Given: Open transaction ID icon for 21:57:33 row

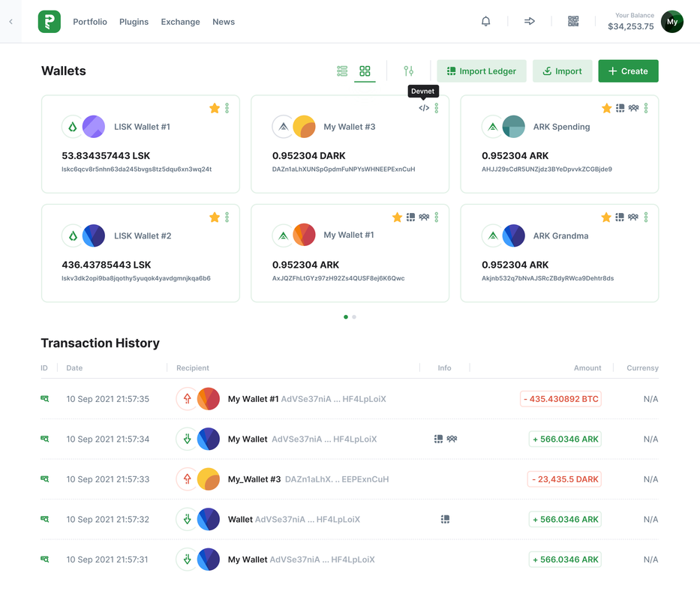Looking at the screenshot, I should pos(45,479).
